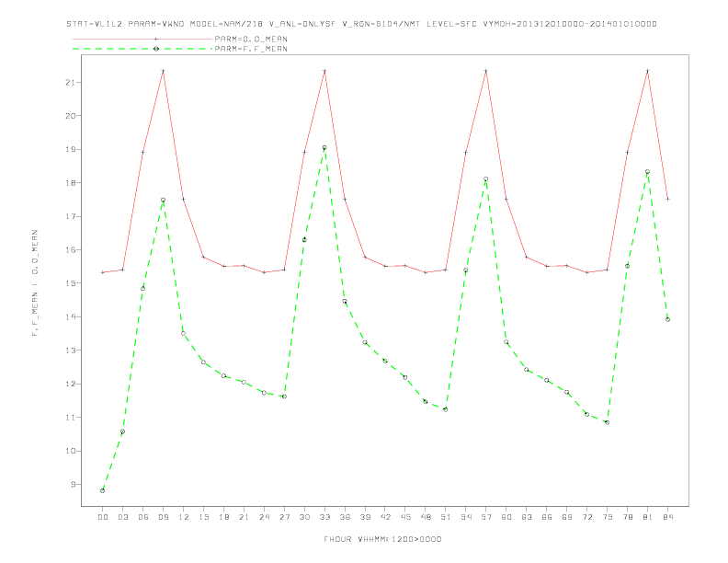The width and height of the screenshot is (728, 563).
Task: Click the y-axis tick label 9
Action: [73, 485]
